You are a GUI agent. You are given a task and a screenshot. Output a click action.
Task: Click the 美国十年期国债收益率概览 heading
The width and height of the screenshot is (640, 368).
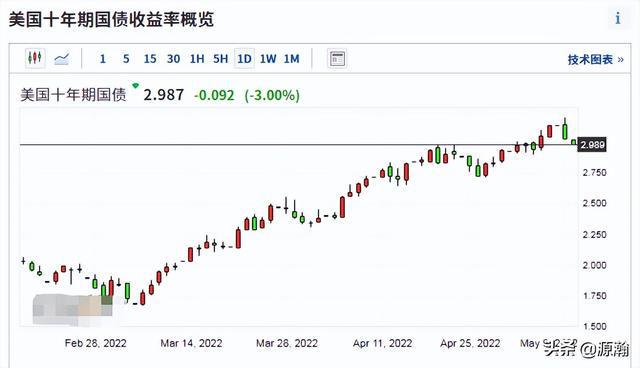click(111, 20)
